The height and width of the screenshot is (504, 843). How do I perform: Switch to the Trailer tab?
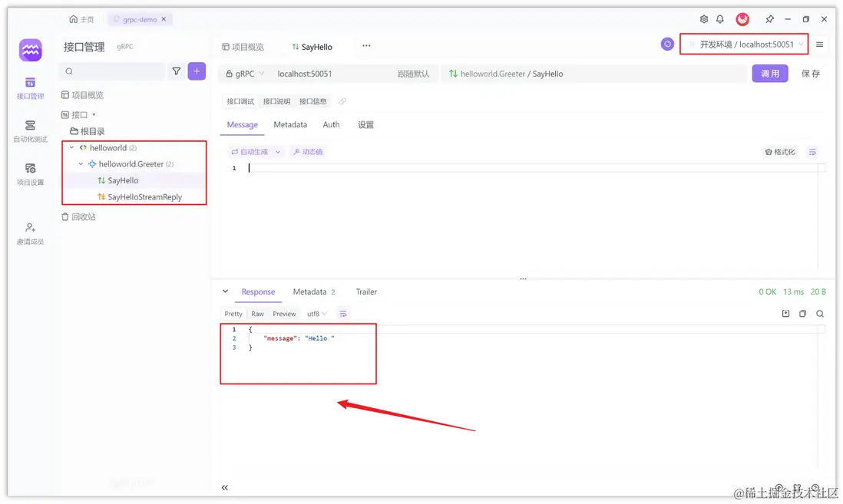[x=366, y=292]
